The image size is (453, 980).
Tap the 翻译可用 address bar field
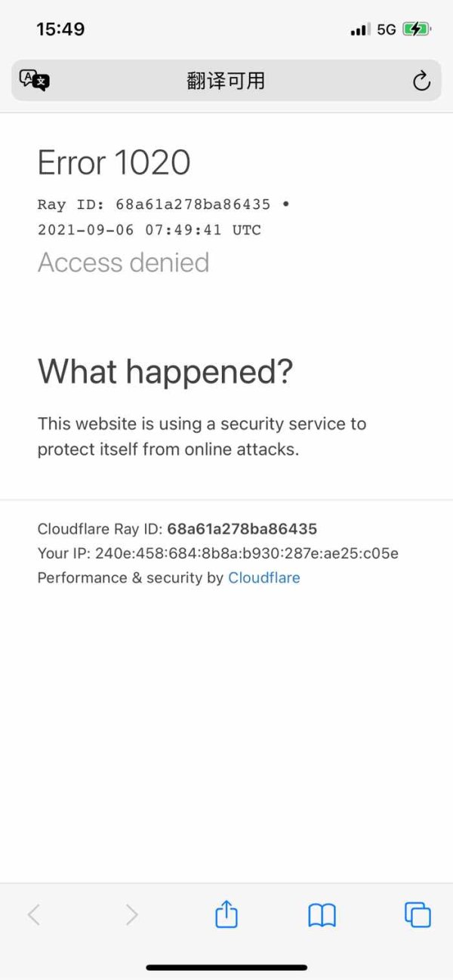coord(226,81)
